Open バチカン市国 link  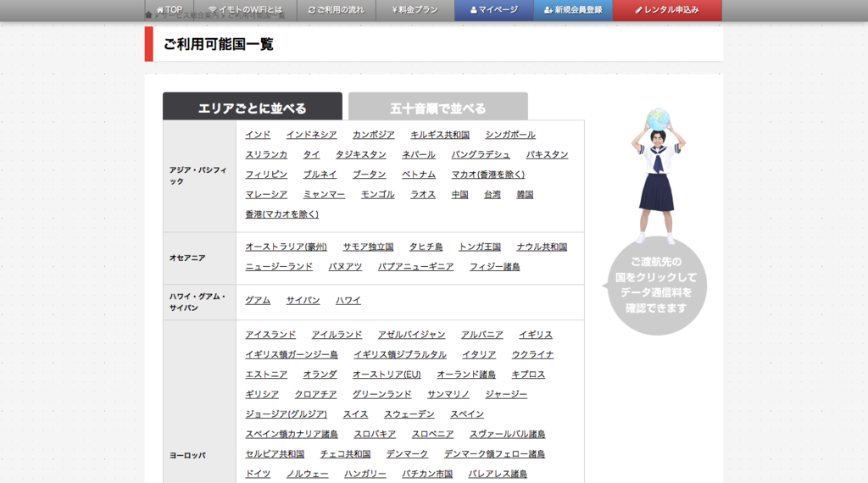pyautogui.click(x=427, y=475)
